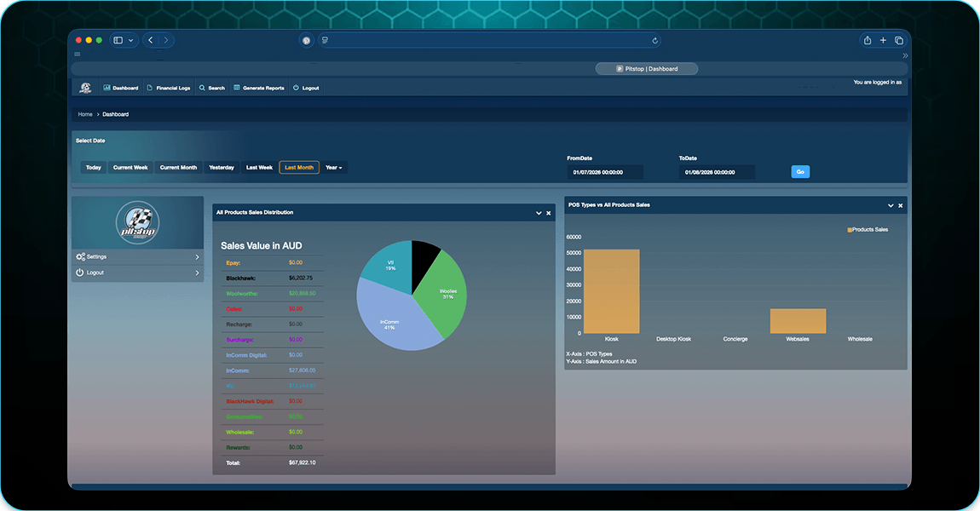This screenshot has height=511, width=980.
Task: Click the Desktop Kiosk axis label
Action: coord(673,339)
